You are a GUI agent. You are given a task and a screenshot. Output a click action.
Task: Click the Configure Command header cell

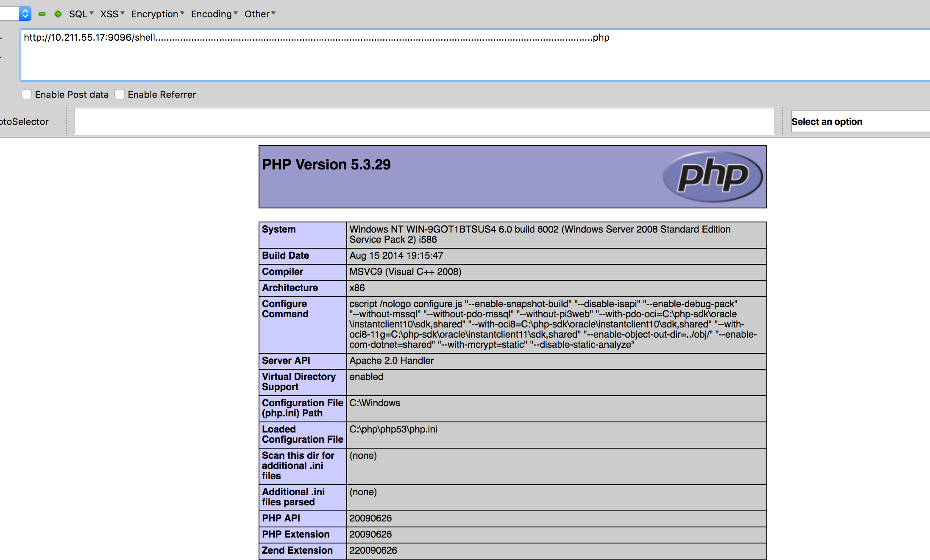[x=302, y=324]
